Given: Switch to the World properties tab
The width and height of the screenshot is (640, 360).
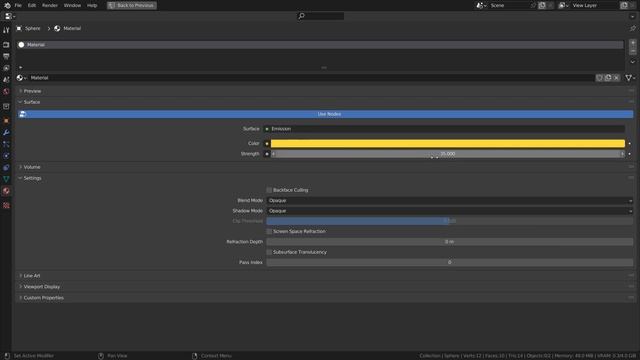Looking at the screenshot, I should (6, 91).
